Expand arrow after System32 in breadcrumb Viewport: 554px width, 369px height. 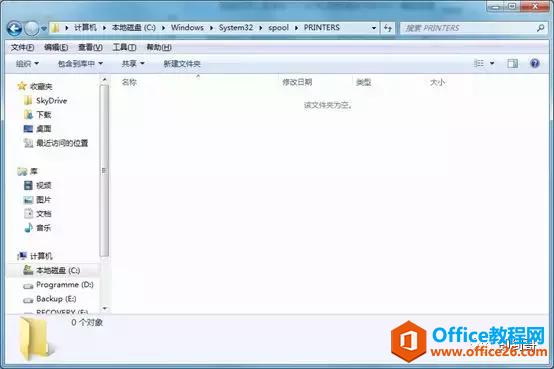260,28
